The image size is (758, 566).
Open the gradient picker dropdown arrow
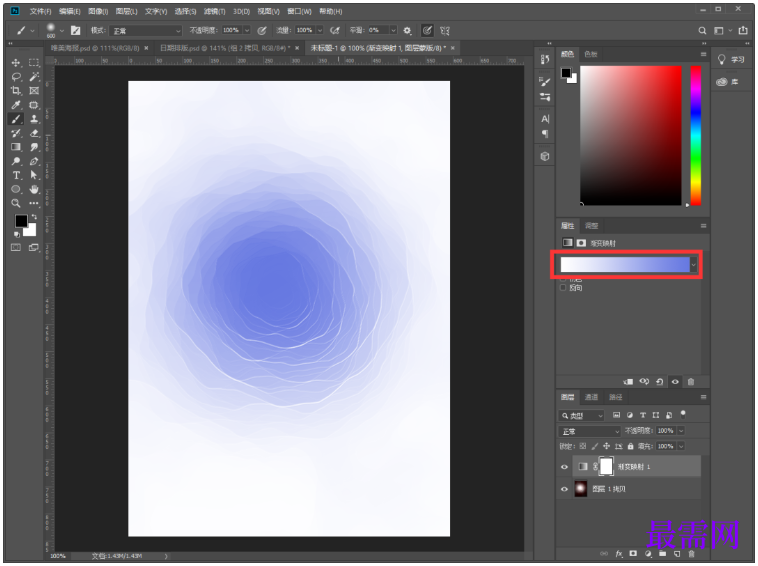(x=694, y=265)
